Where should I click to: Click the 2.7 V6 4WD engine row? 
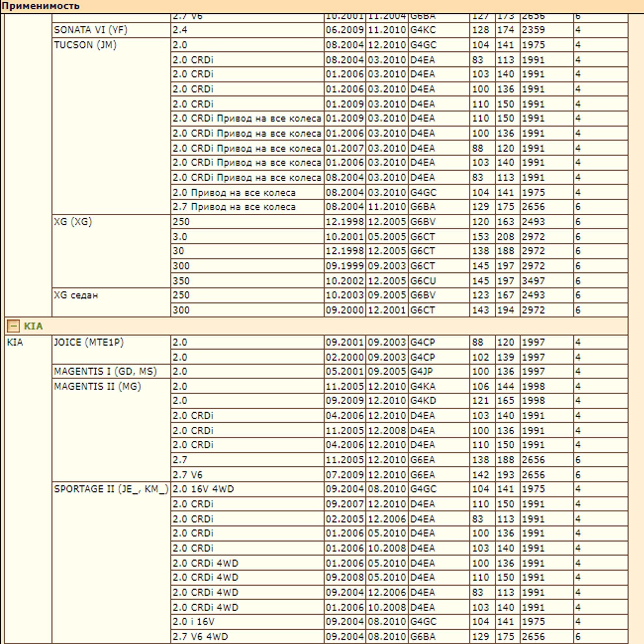click(399, 636)
